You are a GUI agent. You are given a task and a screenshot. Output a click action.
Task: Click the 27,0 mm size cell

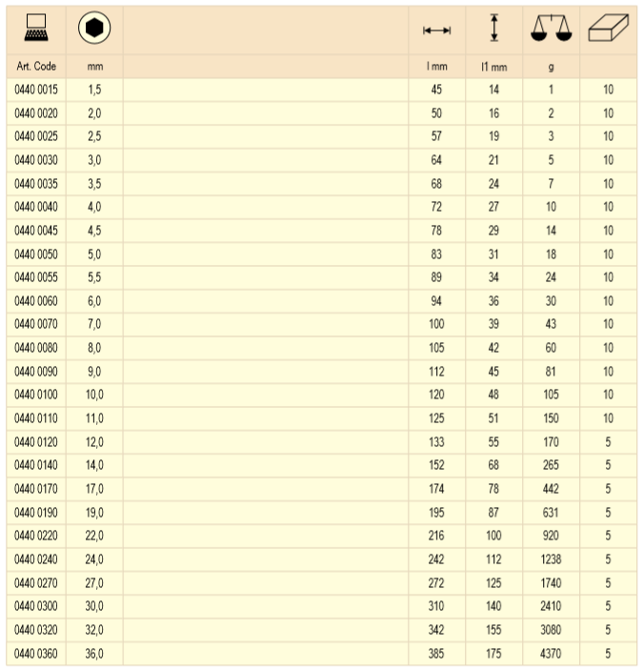(x=94, y=583)
